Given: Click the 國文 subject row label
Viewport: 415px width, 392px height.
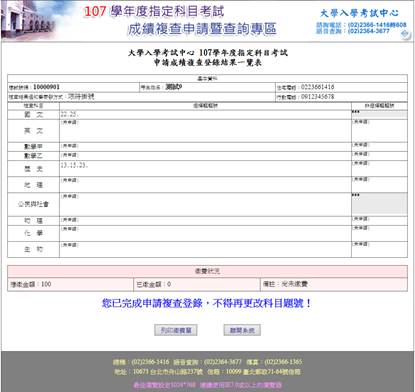Looking at the screenshot, I should [33, 115].
